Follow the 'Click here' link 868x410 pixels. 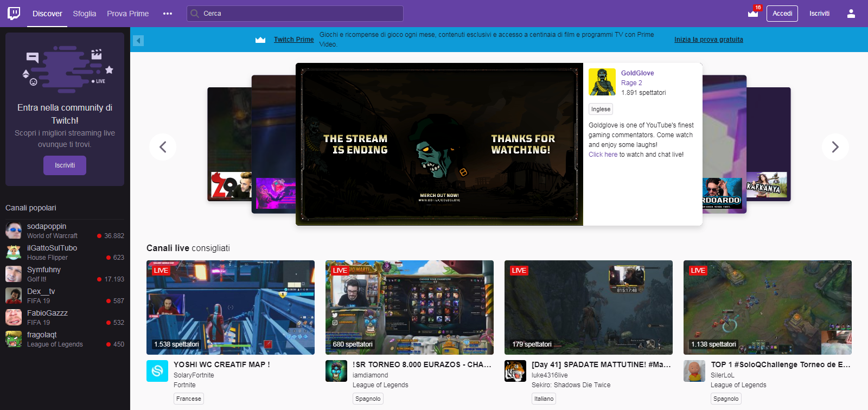pos(603,155)
